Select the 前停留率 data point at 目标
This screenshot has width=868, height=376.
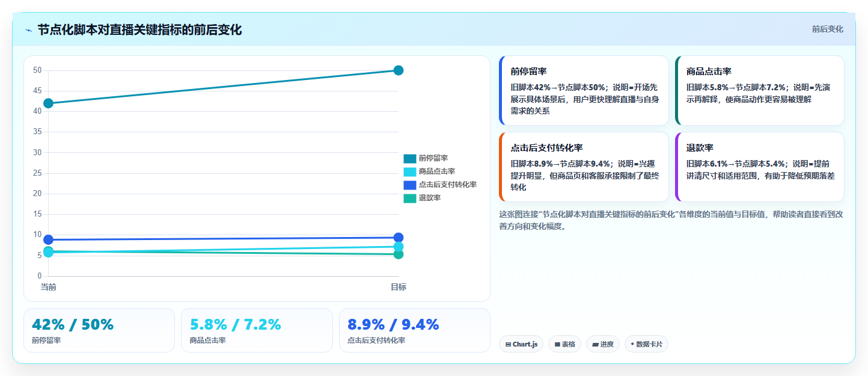click(x=398, y=70)
